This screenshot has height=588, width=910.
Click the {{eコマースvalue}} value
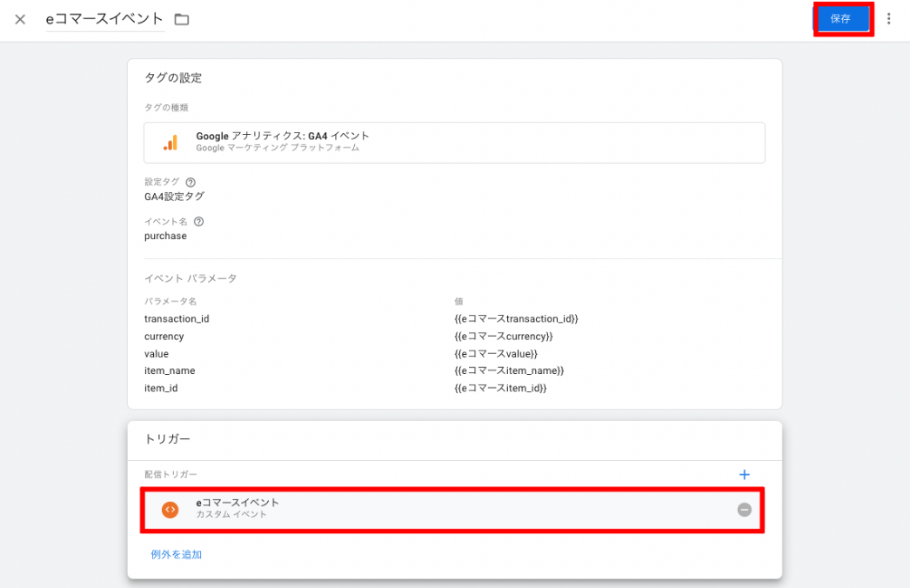[x=496, y=353]
